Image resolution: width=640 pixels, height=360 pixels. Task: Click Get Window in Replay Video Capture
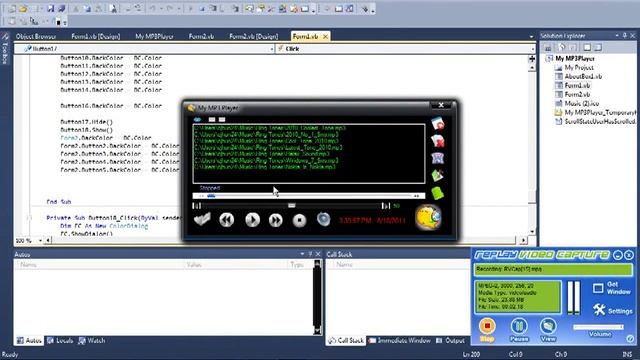coord(611,288)
